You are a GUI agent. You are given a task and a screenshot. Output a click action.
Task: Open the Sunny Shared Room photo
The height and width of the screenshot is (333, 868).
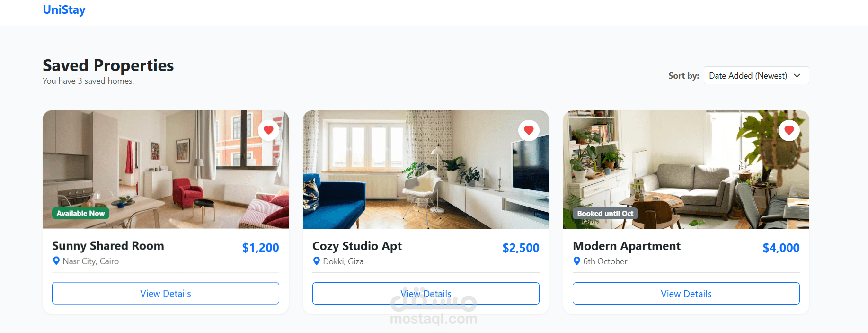click(166, 170)
